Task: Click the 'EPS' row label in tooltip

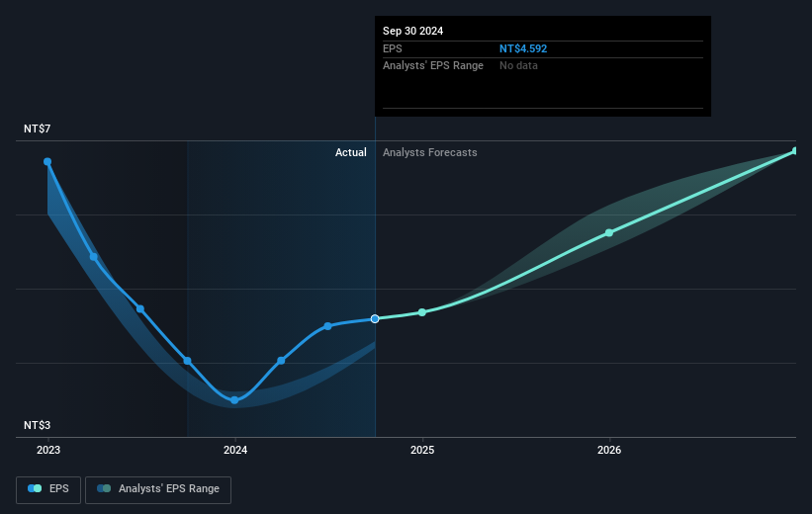Action: click(x=392, y=48)
